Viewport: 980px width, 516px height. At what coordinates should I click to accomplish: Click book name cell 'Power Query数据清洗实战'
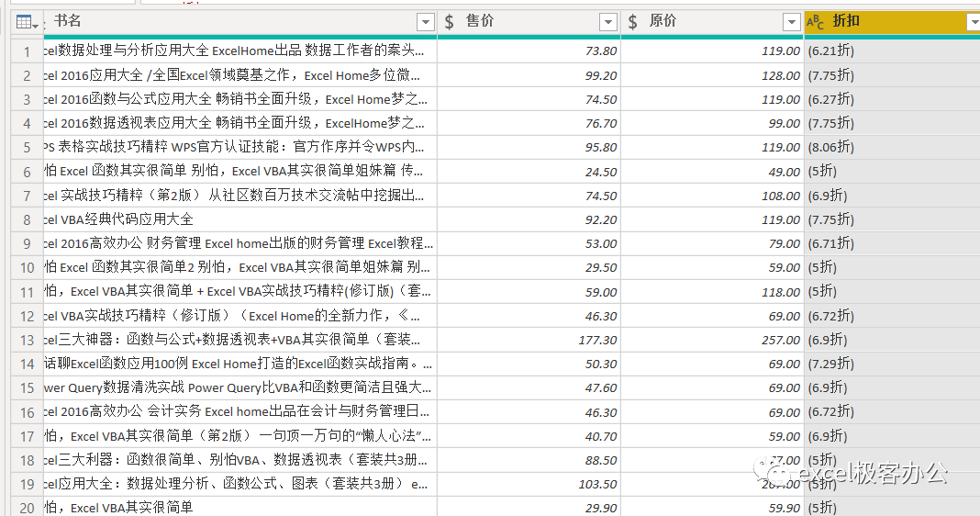tap(240, 388)
